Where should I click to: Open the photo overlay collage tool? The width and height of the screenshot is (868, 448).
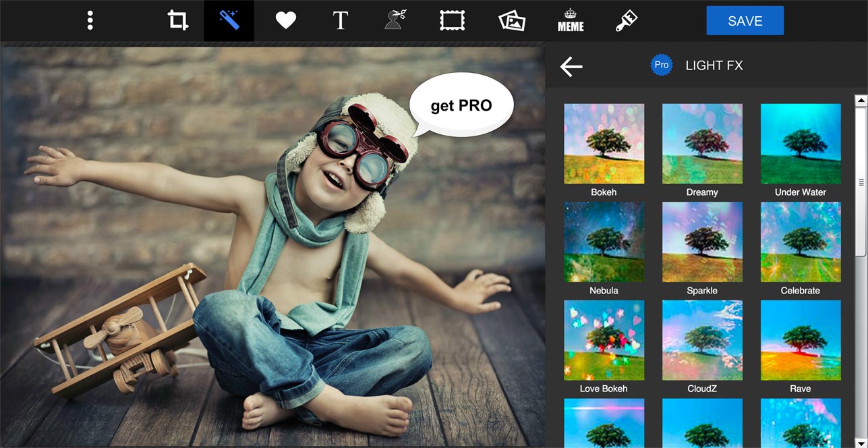pyautogui.click(x=512, y=21)
